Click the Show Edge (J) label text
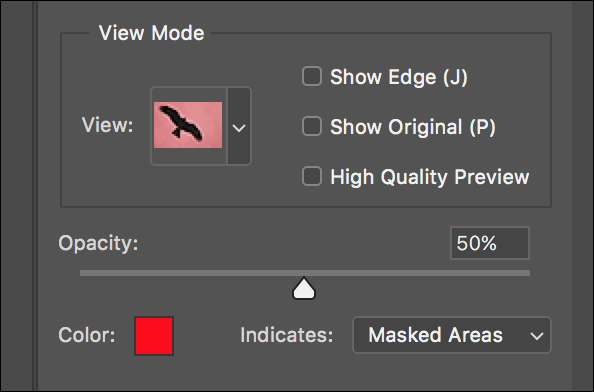594x392 pixels. click(399, 77)
